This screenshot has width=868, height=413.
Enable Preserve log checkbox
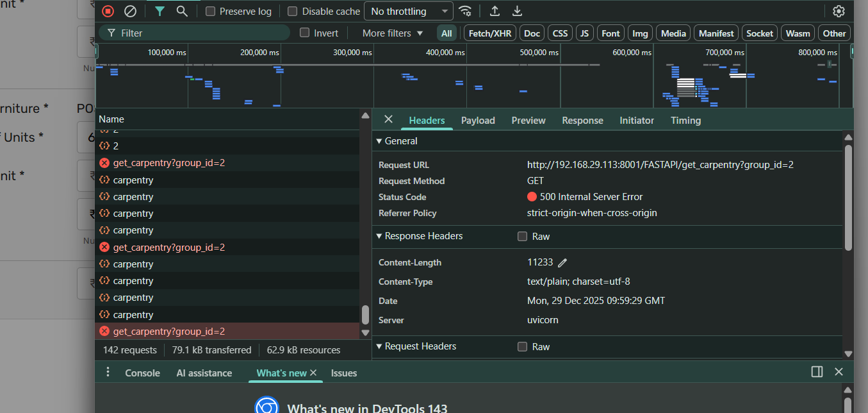211,12
